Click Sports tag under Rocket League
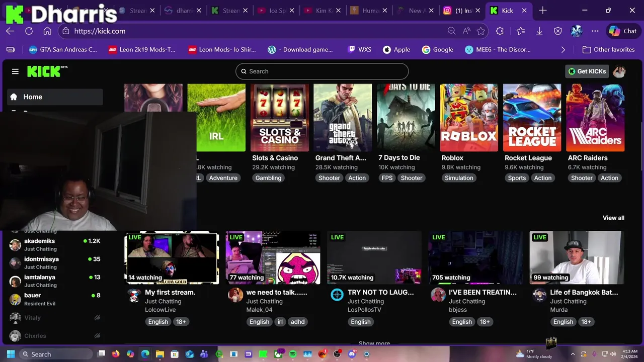 tap(517, 178)
